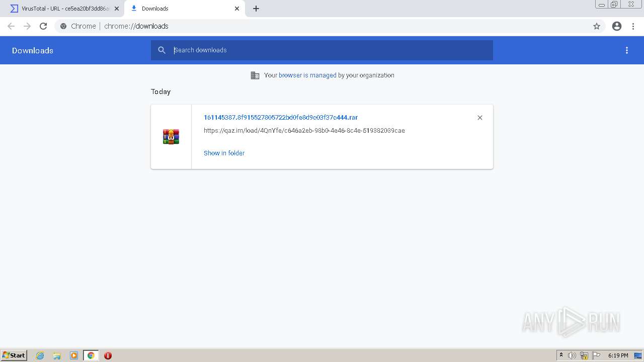
Task: Click Show in folder link
Action: pos(224,153)
